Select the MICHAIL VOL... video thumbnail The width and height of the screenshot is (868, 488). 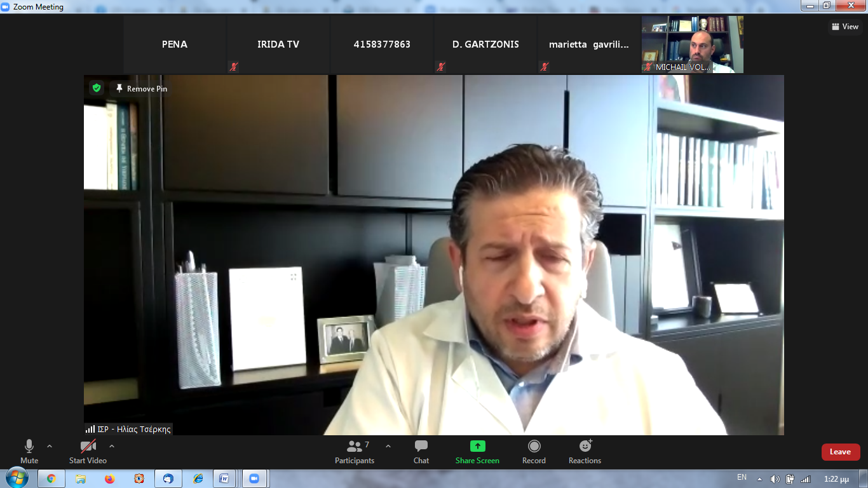pyautogui.click(x=693, y=44)
